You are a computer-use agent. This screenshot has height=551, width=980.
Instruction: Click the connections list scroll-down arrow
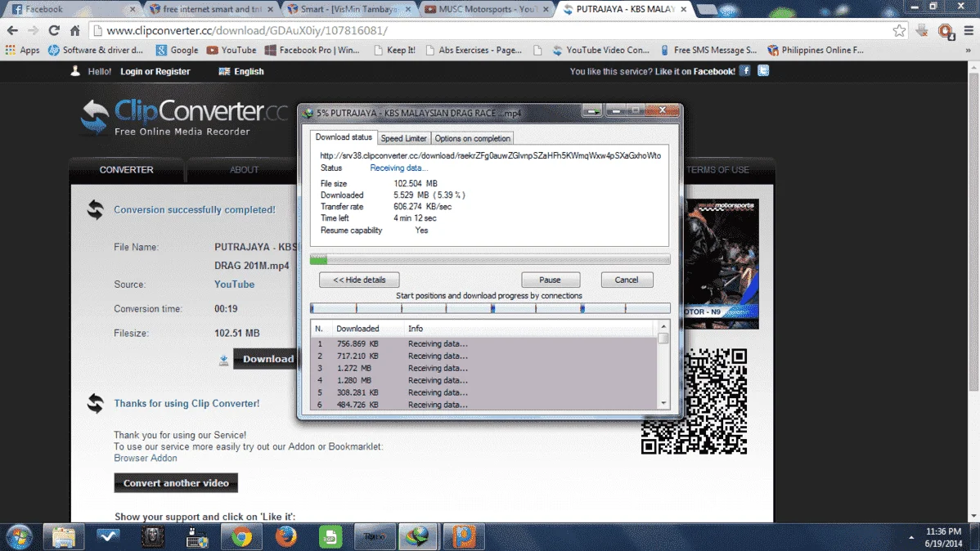(x=663, y=404)
